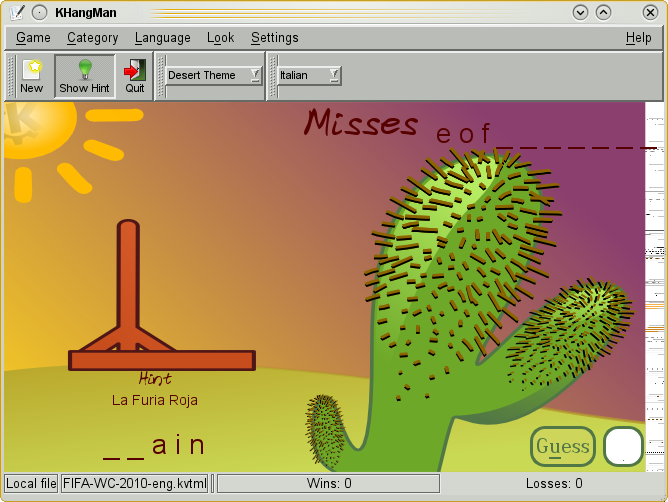
Task: Click the theme toolbar drag handle
Action: point(161,76)
